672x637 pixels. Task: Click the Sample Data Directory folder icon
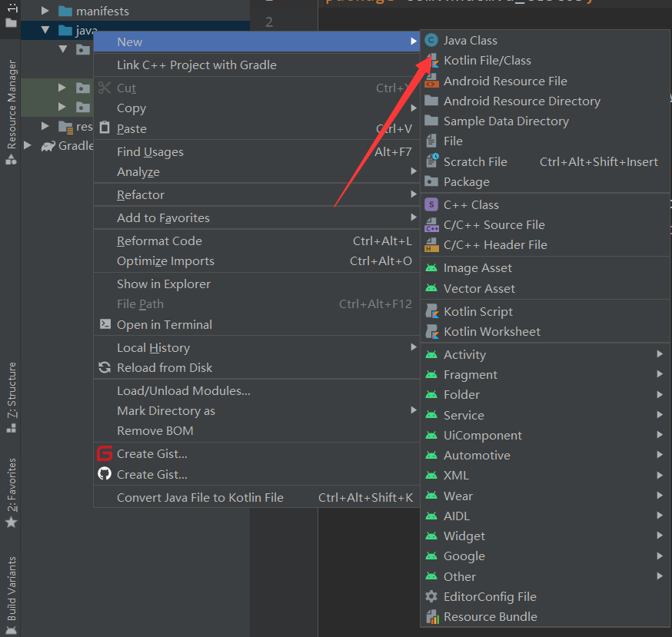(x=431, y=121)
